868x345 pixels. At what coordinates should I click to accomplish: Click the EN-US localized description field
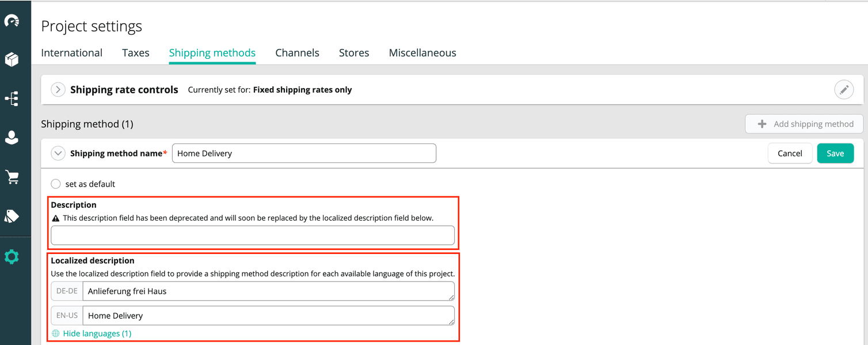268,315
